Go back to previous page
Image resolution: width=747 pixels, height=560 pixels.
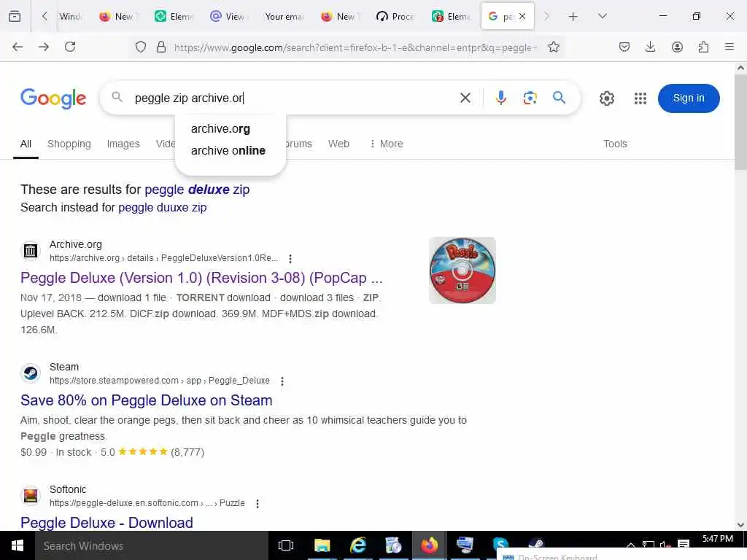[18, 47]
